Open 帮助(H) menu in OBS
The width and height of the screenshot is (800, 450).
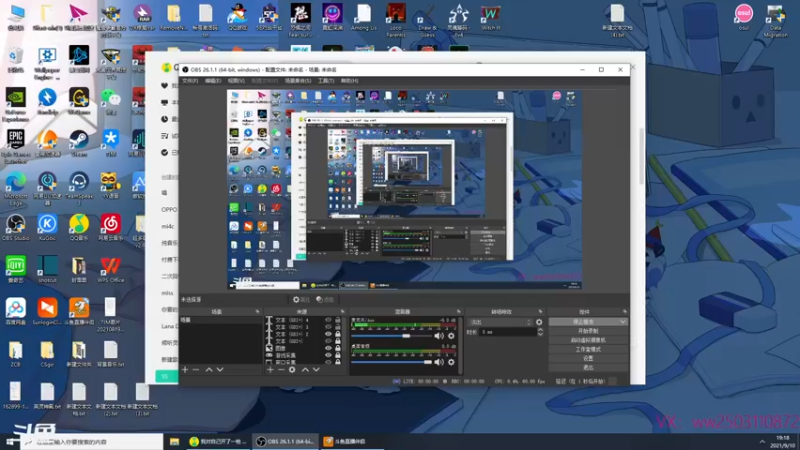click(x=349, y=81)
